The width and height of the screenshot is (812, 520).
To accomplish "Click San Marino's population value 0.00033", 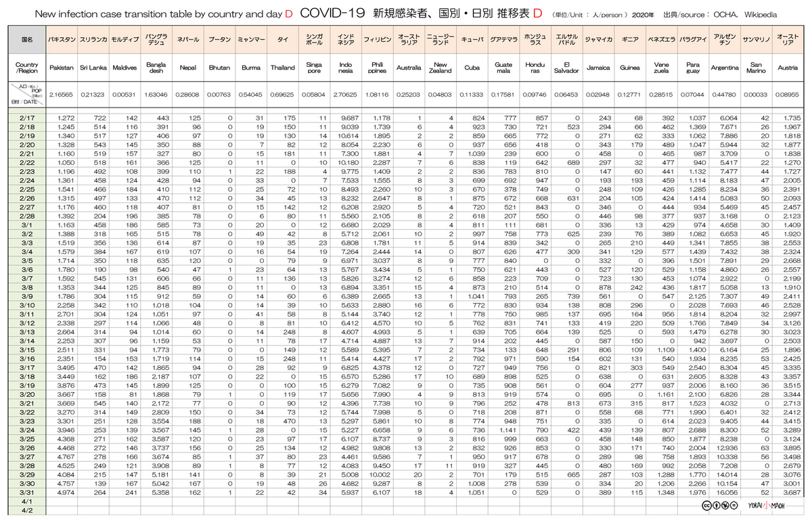I will click(x=757, y=95).
